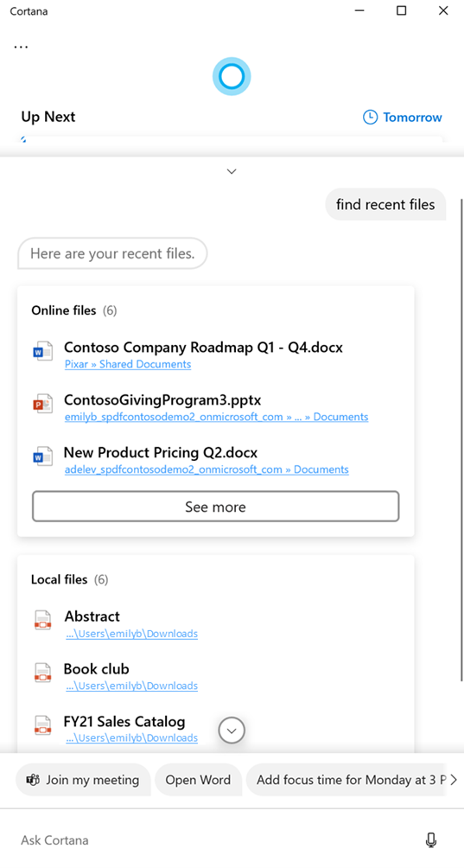Click Word icon beside New Product Pricing Q2
Viewport: 464px width, 868px height.
tap(42, 458)
